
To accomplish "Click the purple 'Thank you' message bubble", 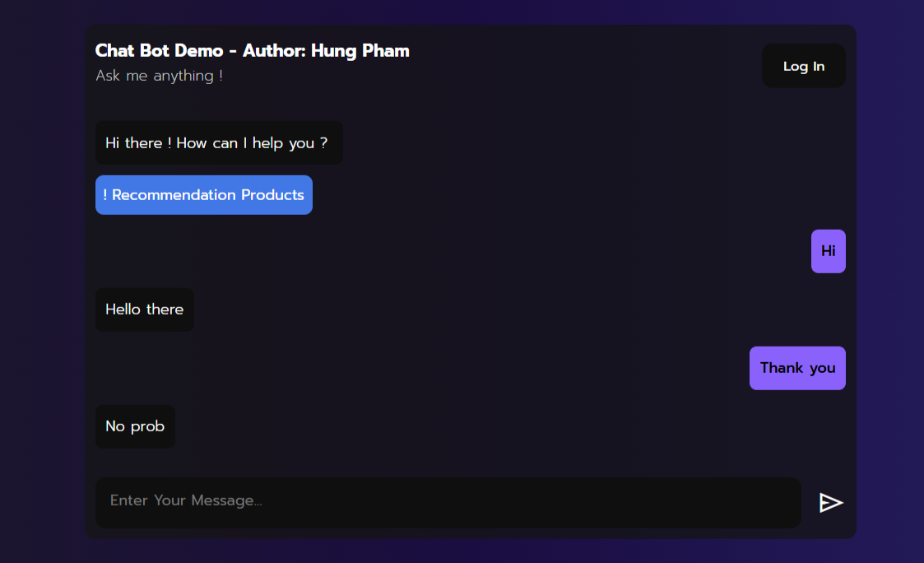I will point(797,368).
